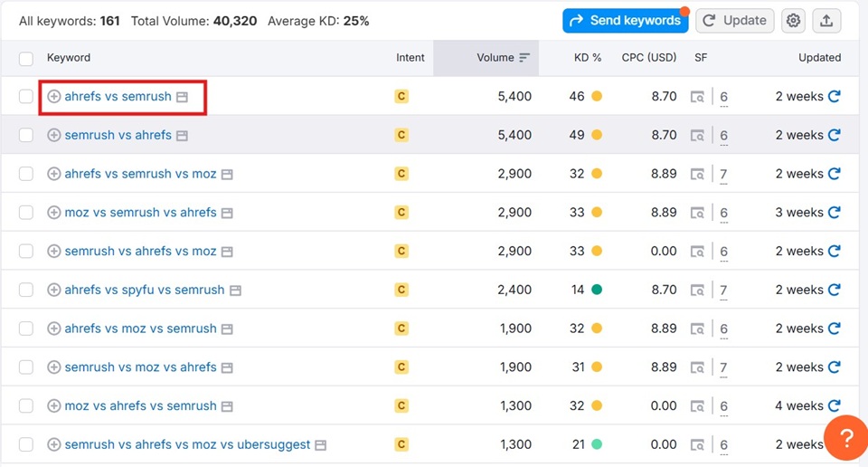
Task: Tick the checkbox for 'semrush vs ahrefs'
Action: [26, 135]
